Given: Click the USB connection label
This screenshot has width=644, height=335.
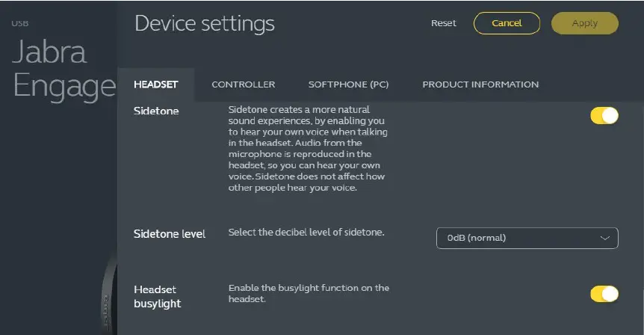Looking at the screenshot, I should (19, 24).
